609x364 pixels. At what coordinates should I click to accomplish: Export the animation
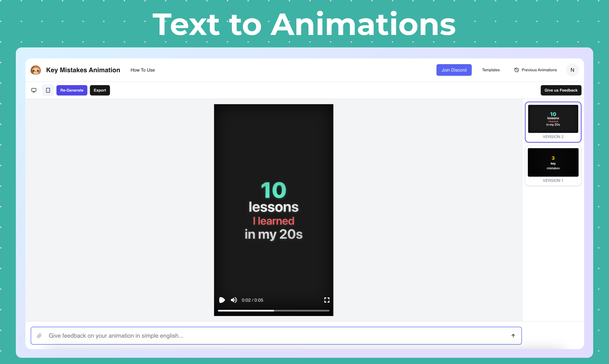pyautogui.click(x=100, y=90)
